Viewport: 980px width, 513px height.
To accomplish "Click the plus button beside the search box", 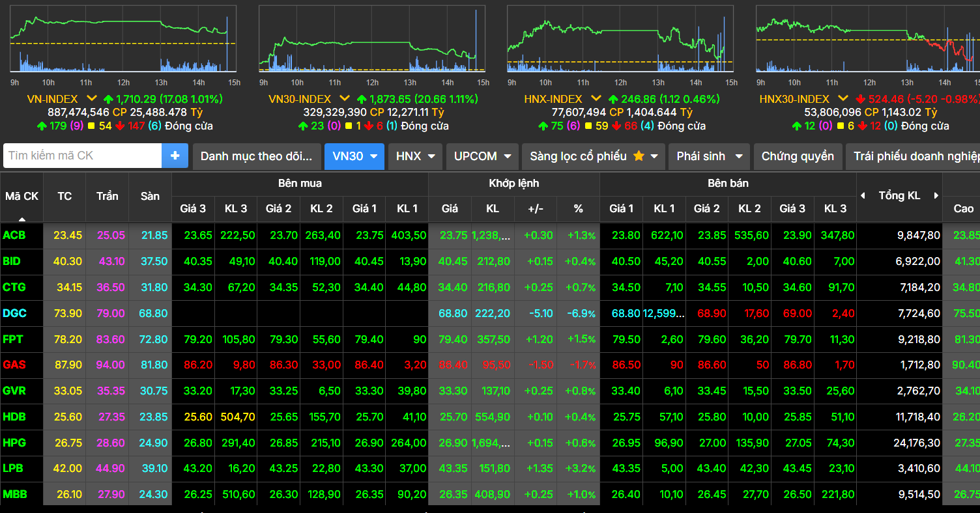I will click(x=175, y=156).
